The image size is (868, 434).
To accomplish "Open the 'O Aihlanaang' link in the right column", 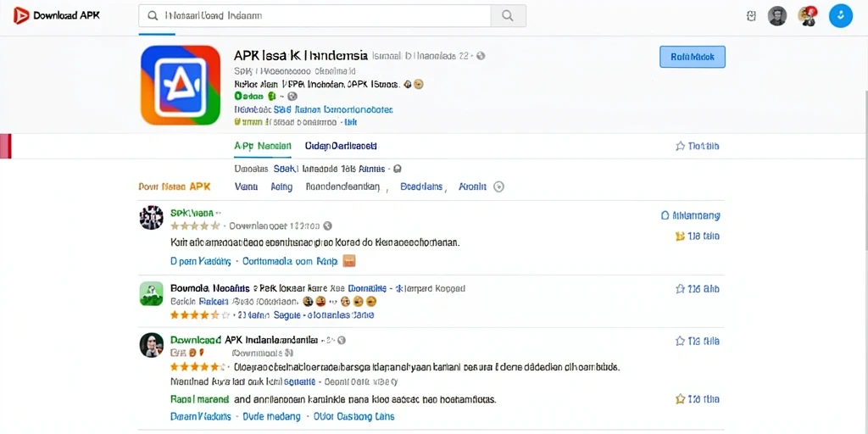I will coord(690,215).
